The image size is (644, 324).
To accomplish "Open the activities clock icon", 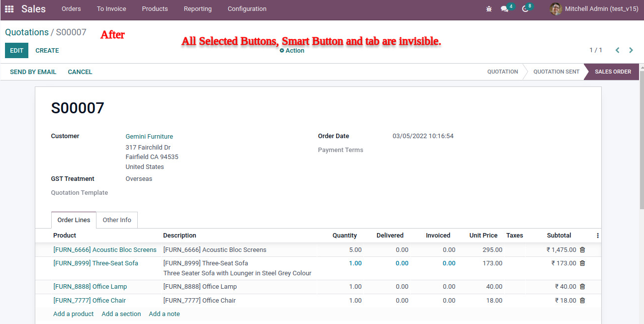I will 525,9.
